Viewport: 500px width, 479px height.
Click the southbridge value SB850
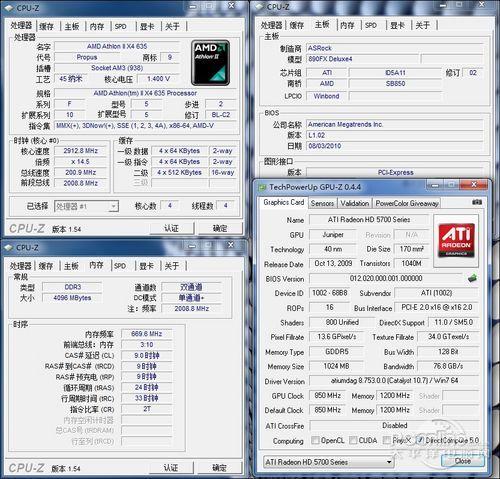[395, 84]
